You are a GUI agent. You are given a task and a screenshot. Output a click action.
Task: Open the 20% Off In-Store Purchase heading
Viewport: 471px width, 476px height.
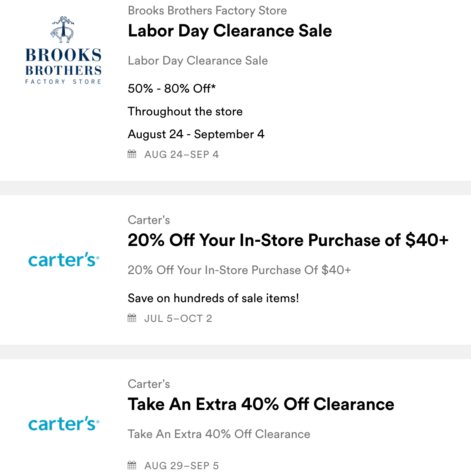[288, 240]
